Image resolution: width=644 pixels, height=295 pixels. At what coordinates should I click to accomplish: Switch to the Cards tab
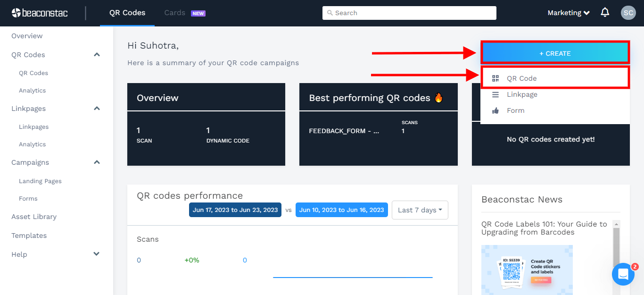175,13
